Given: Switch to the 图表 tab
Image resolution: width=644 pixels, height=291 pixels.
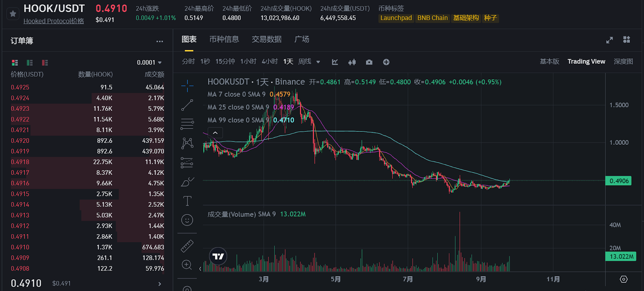Looking at the screenshot, I should pyautogui.click(x=189, y=39).
